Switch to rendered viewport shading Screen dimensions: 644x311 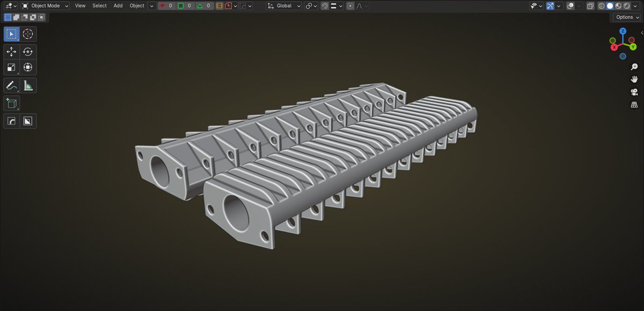tap(626, 5)
